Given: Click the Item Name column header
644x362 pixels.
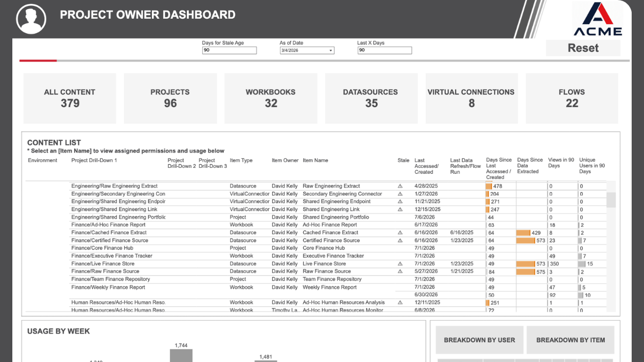Looking at the screenshot, I should tap(315, 160).
